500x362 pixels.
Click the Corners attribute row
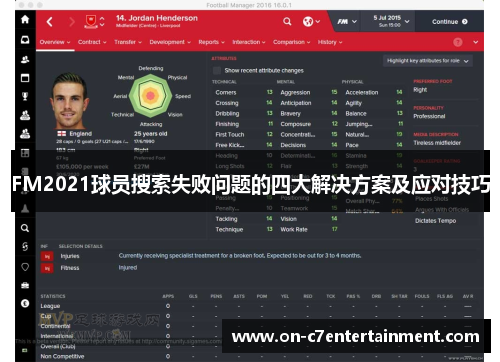tap(244, 92)
